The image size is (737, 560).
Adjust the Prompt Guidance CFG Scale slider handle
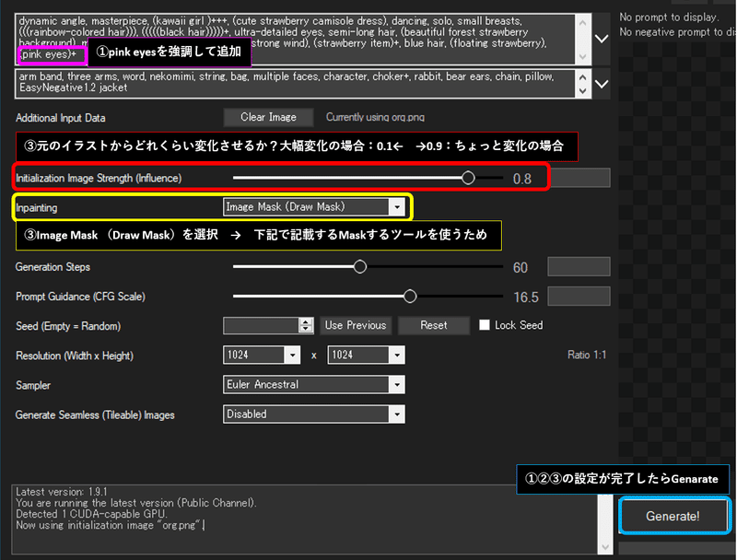(x=410, y=297)
